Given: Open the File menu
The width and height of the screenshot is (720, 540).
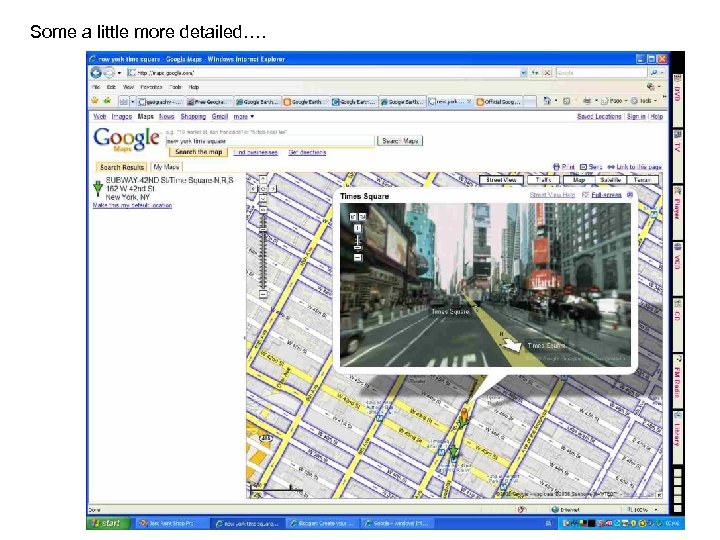Looking at the screenshot, I should point(96,87).
